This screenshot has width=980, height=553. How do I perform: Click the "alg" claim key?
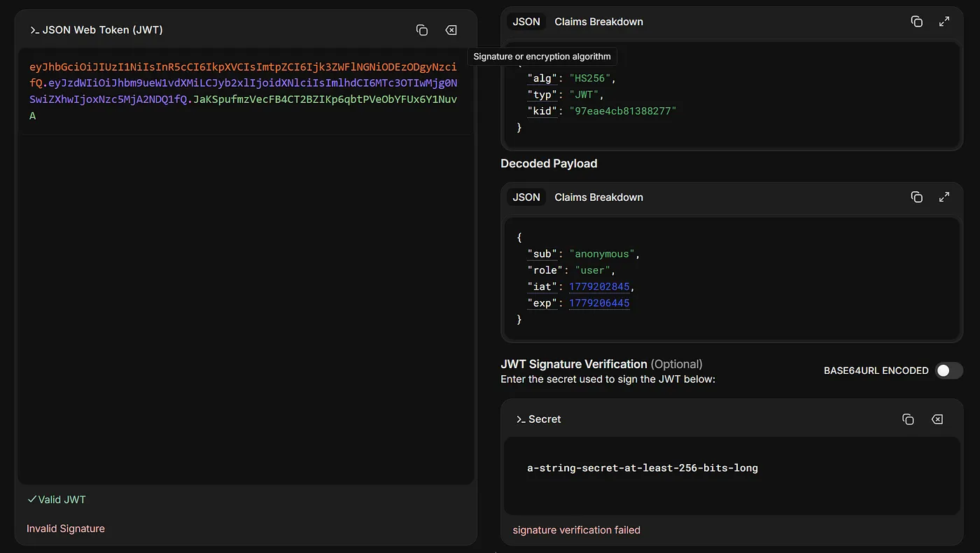pos(542,78)
